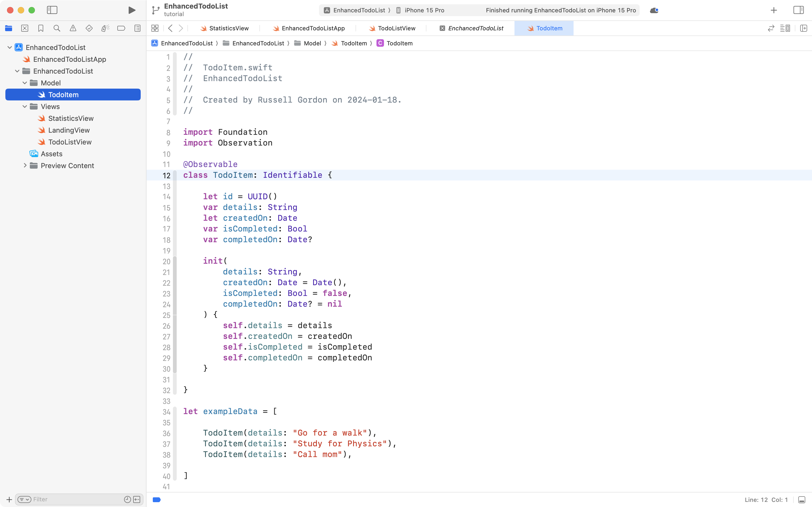Add a new editor with split icon
Image resolution: width=812 pixels, height=507 pixels.
(804, 28)
